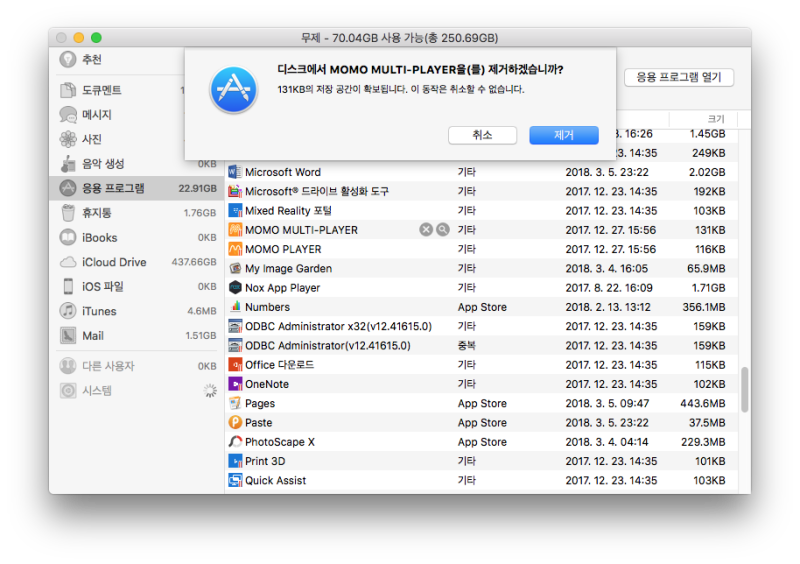The width and height of the screenshot is (800, 564).
Task: Click the 취소 (Cancel) button
Action: 482,135
